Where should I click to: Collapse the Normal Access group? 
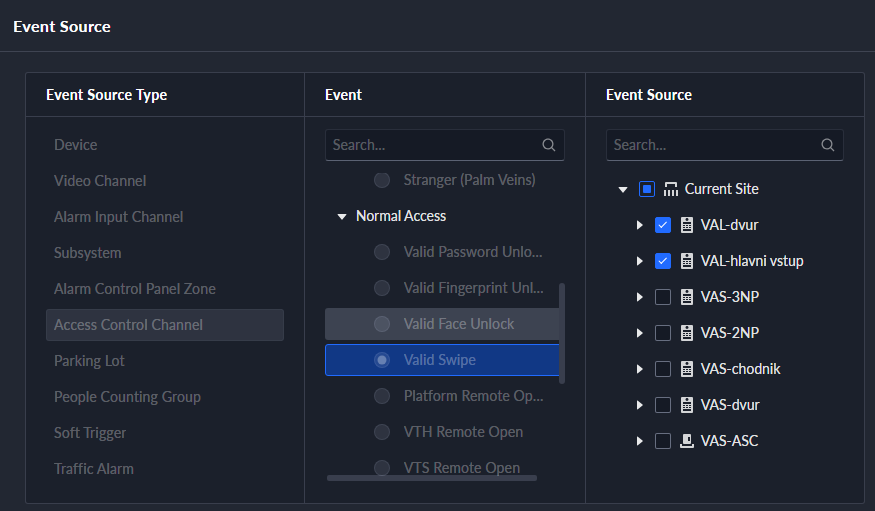pos(342,216)
